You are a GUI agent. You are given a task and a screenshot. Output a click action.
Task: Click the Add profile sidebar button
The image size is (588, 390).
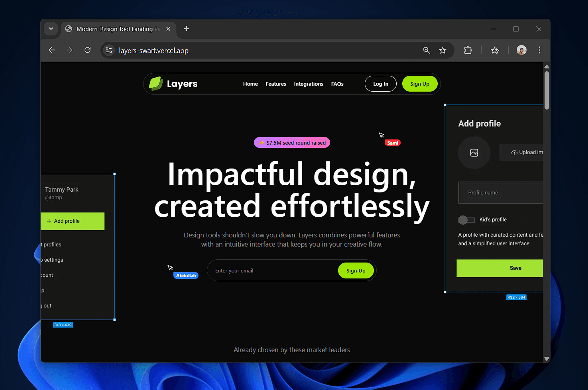click(x=73, y=221)
